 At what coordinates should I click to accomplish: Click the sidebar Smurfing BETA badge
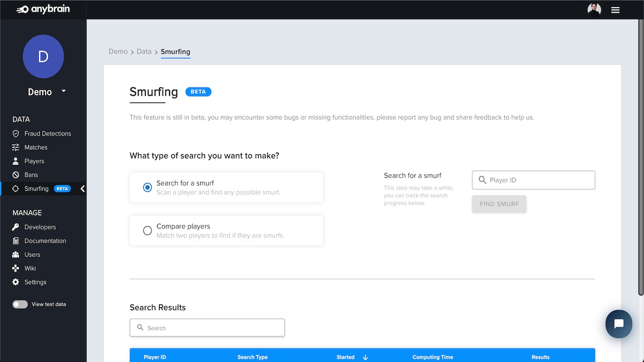[x=62, y=189]
